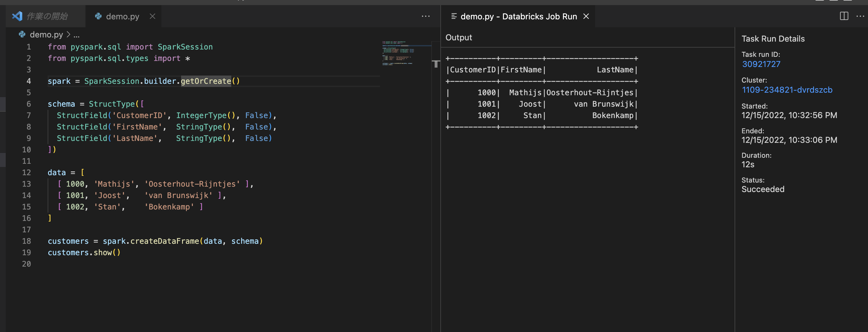Click the chevron next to demo.py in breadcrumbs
The image size is (868, 332).
tap(68, 35)
